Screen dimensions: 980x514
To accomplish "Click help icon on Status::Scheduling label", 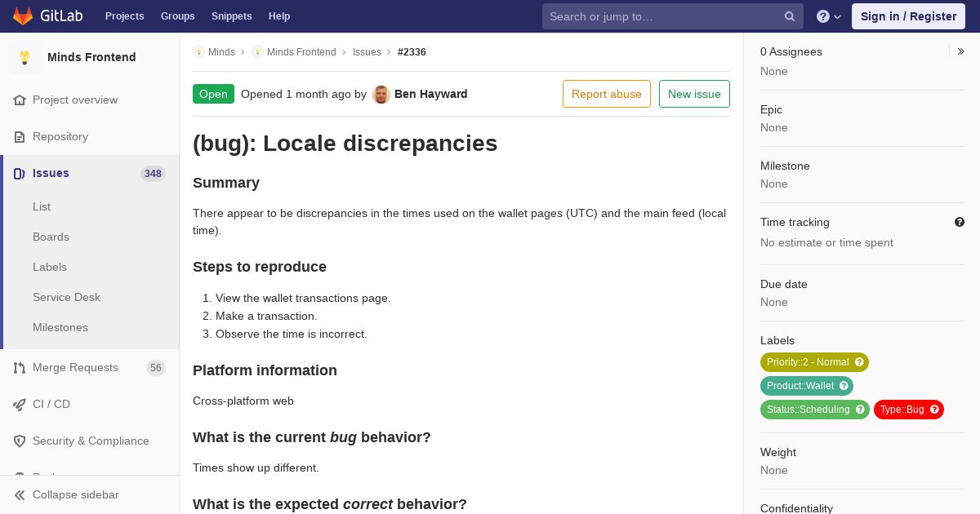I will [x=860, y=410].
